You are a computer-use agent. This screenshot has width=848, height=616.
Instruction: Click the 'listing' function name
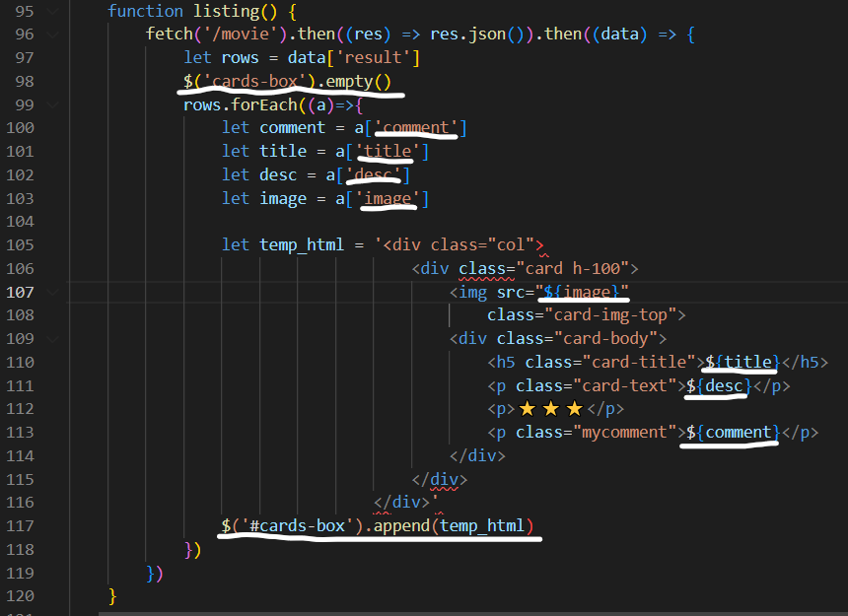(x=227, y=12)
